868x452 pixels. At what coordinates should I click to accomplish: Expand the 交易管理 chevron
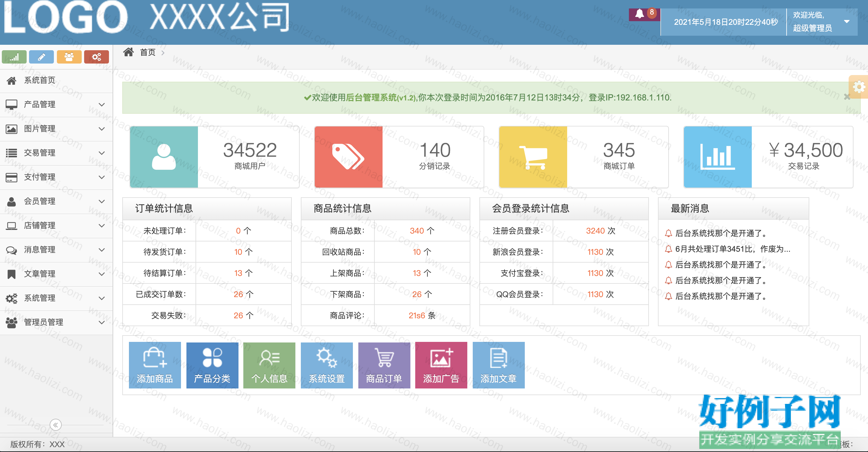tap(101, 153)
